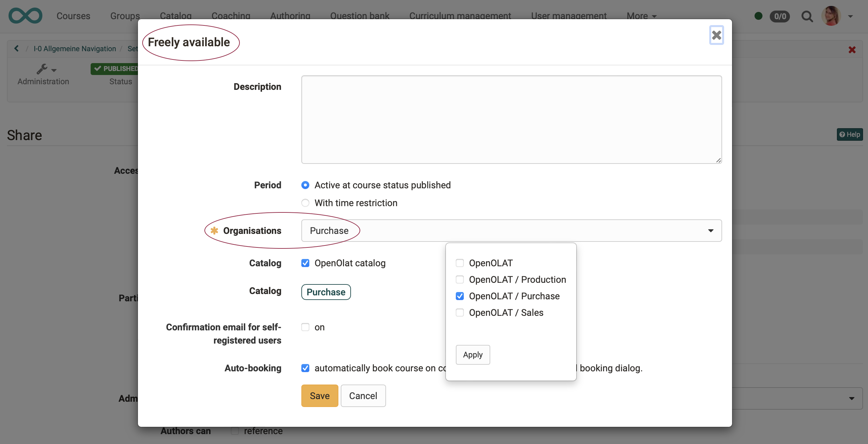868x444 pixels.
Task: Expand the user profile dropdown arrow
Action: (850, 16)
